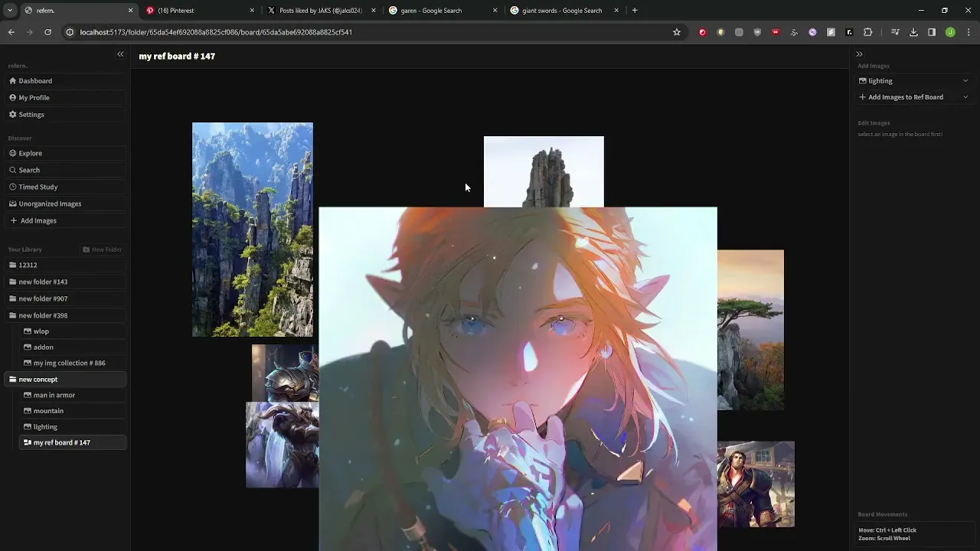Open the man in armor collection
The image size is (980, 551).
(x=73, y=395)
